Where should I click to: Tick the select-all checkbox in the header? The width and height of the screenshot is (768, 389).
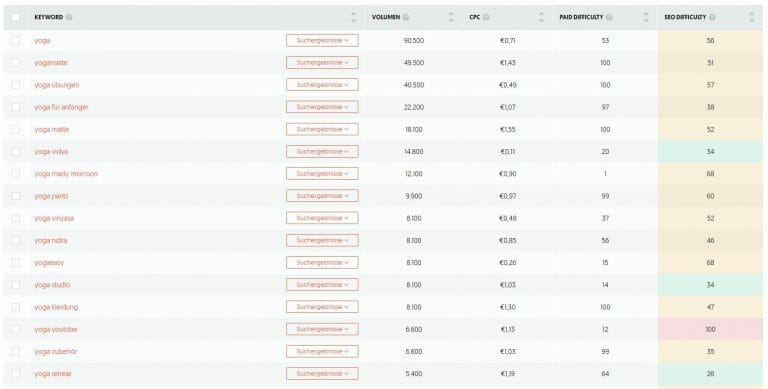point(16,17)
